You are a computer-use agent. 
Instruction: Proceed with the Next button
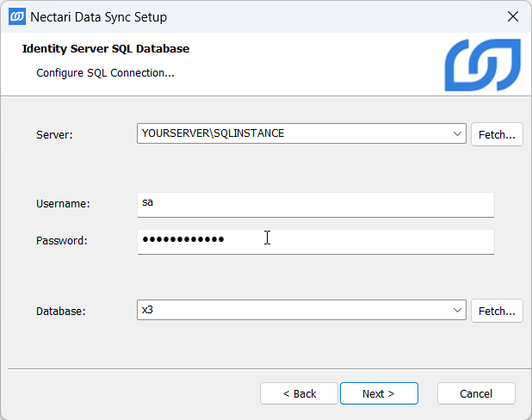click(379, 393)
